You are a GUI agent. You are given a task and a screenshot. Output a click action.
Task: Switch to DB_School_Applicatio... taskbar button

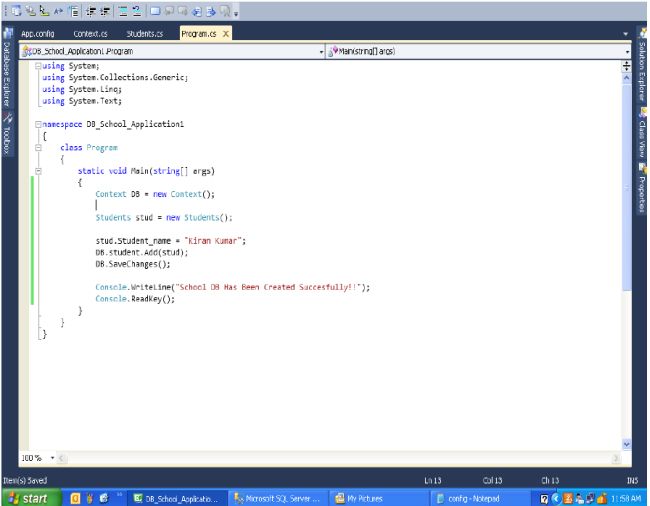(x=177, y=499)
